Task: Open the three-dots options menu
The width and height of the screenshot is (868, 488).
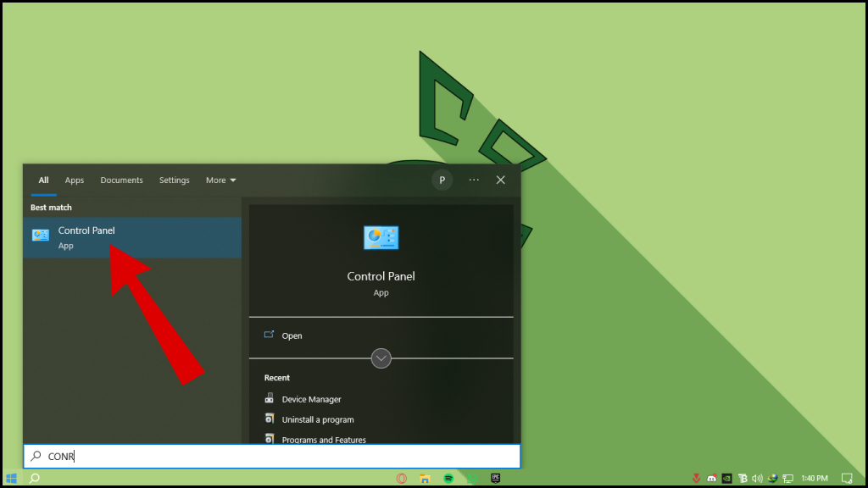Action: click(x=474, y=180)
